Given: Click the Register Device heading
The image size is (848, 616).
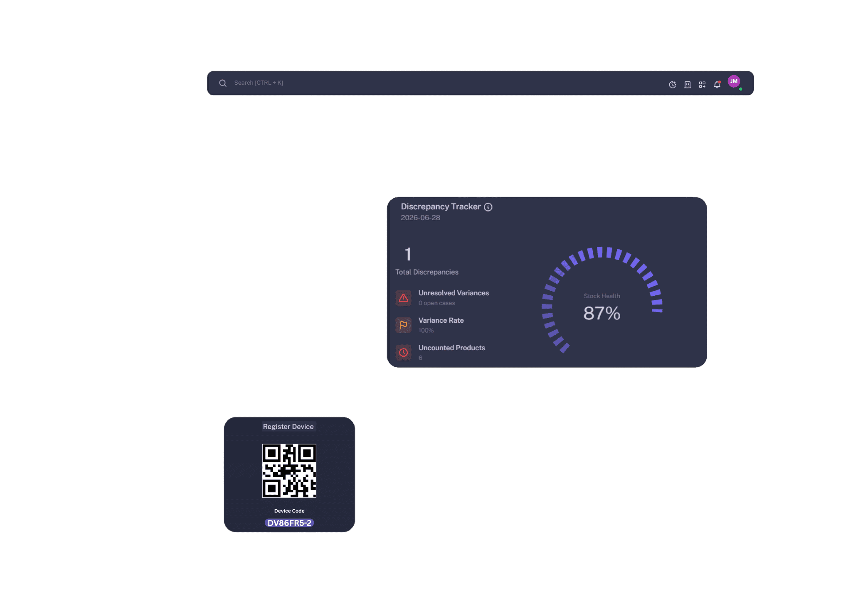Looking at the screenshot, I should pos(288,427).
